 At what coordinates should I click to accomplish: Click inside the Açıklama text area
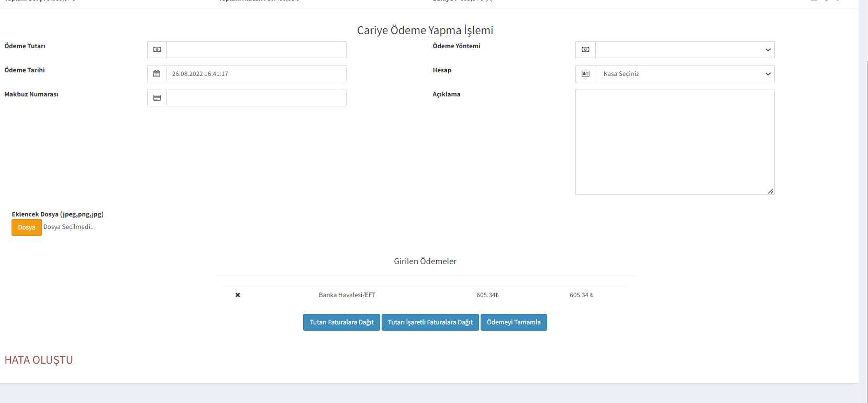[x=674, y=141]
